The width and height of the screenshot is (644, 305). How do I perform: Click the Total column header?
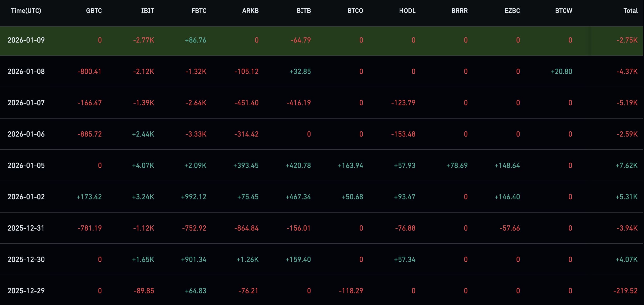point(630,11)
